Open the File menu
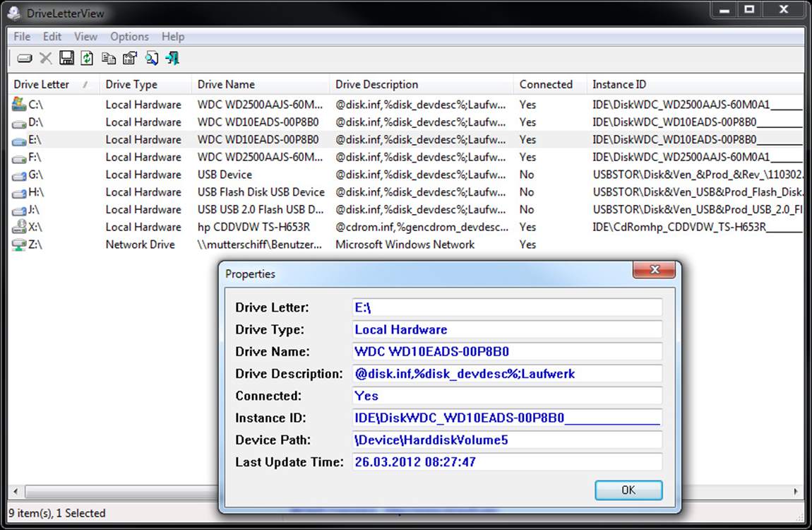812x530 pixels. (x=22, y=37)
